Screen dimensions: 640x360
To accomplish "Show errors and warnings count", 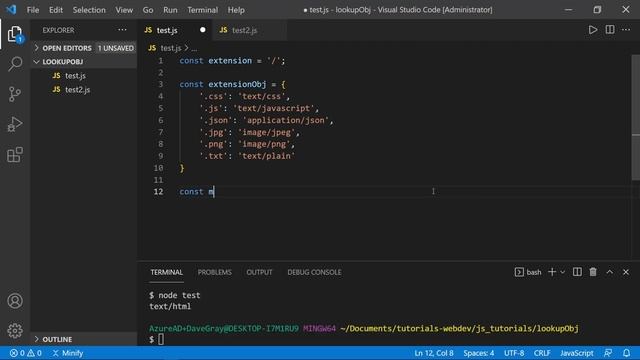I will 26,353.
